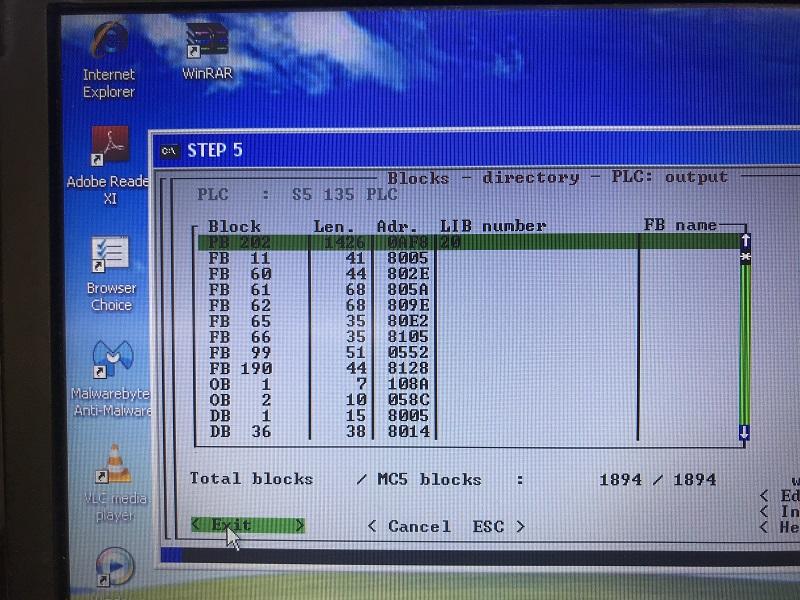Viewport: 800px width, 600px height.
Task: Select block row FB 65
Action: (x=468, y=321)
